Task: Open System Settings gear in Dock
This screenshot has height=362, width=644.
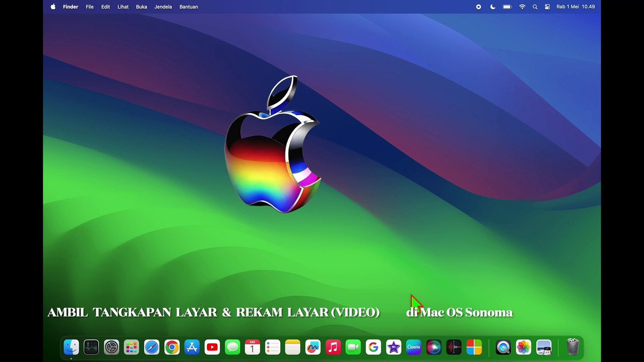Action: 111,347
